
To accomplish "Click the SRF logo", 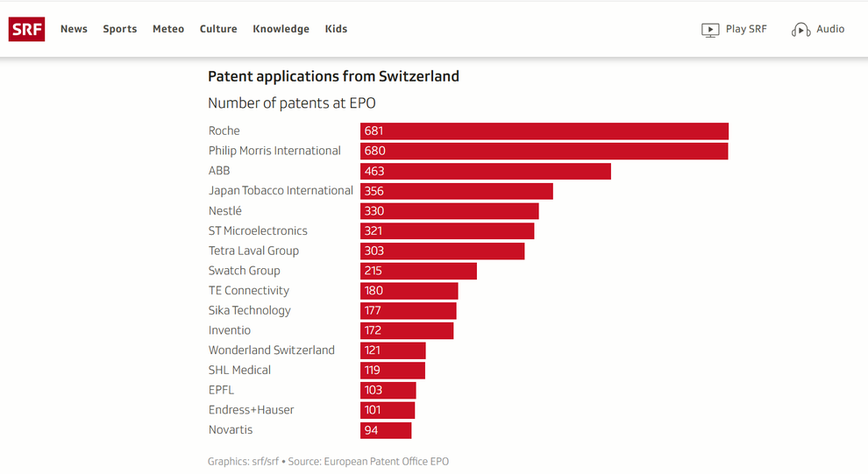I will [26, 29].
